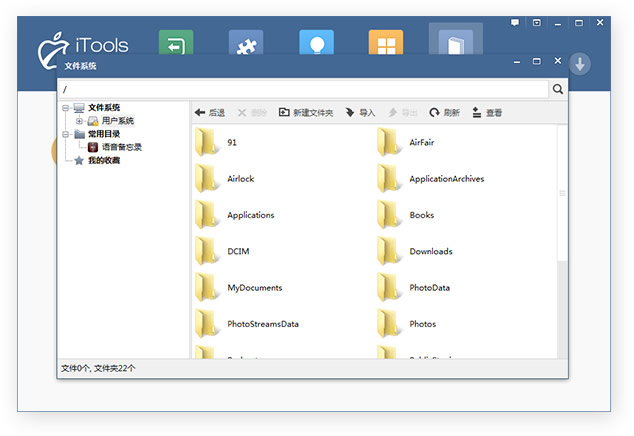
Task: Select the Downloads folder icon
Action: (x=389, y=251)
